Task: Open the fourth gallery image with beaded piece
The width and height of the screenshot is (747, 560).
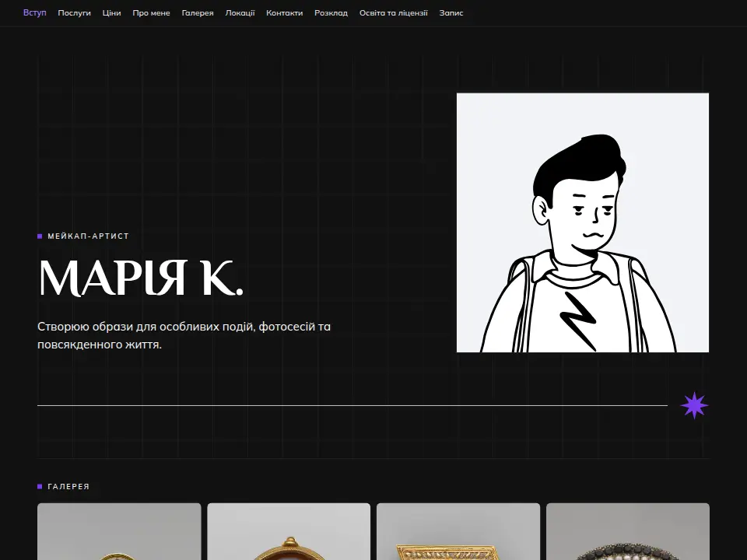Action: click(x=628, y=531)
